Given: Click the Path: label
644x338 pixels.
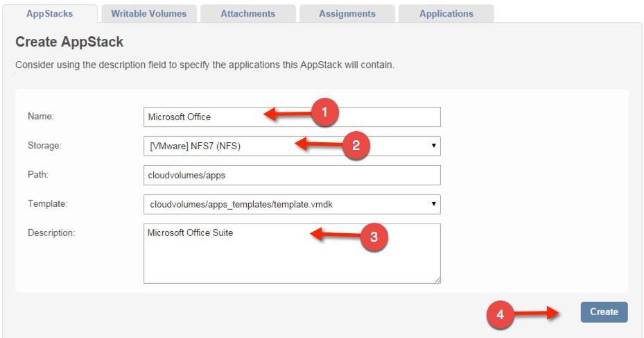Looking at the screenshot, I should point(38,175).
